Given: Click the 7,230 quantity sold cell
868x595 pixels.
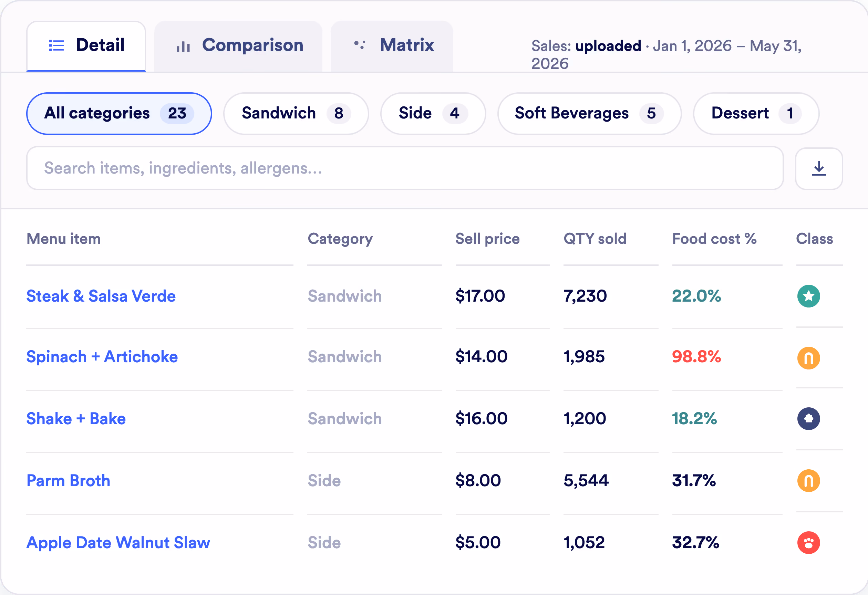Looking at the screenshot, I should coord(585,296).
